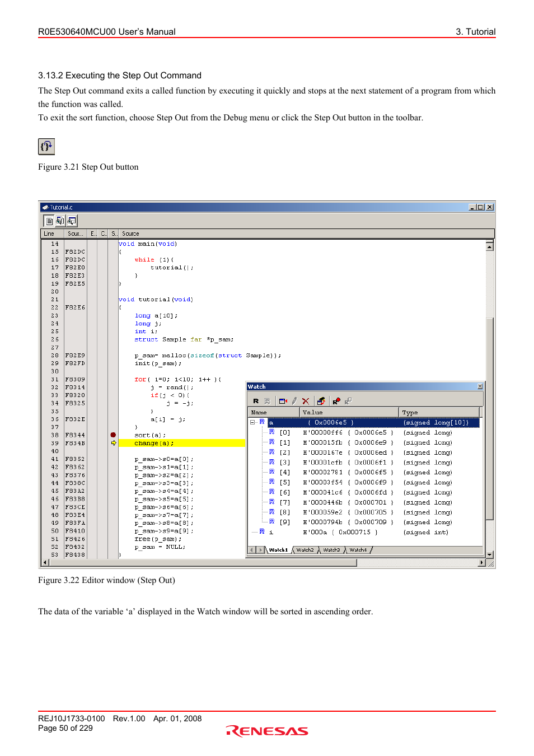Switch to the Watch4 tab
This screenshot has width=534, height=756.
[x=358, y=550]
